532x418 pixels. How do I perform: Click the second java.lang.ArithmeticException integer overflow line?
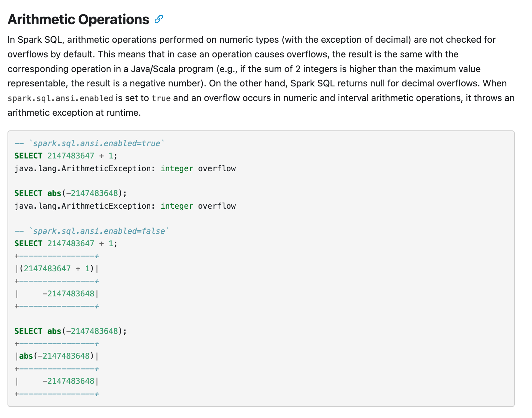tap(125, 206)
